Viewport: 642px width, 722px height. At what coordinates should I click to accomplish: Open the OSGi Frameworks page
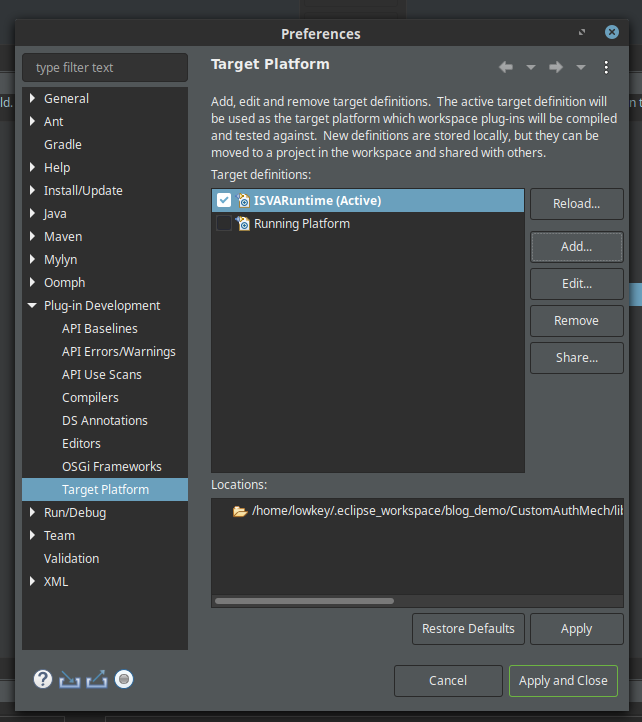pos(112,467)
